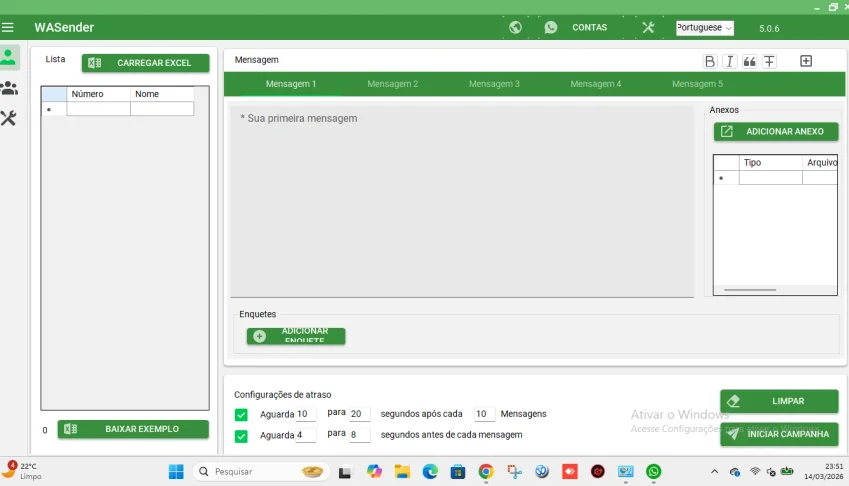The image size is (849, 486).
Task: Open Wi-Fi network tray icon
Action: [x=754, y=472]
